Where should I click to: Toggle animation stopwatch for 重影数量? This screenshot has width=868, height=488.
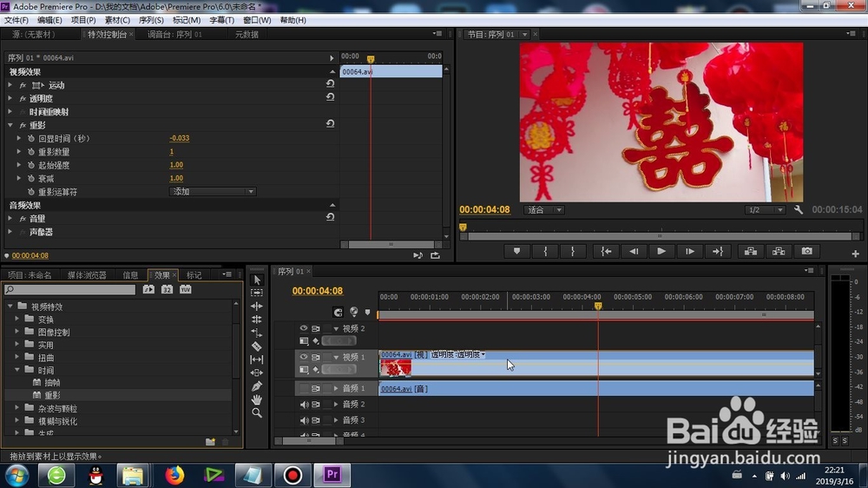31,152
